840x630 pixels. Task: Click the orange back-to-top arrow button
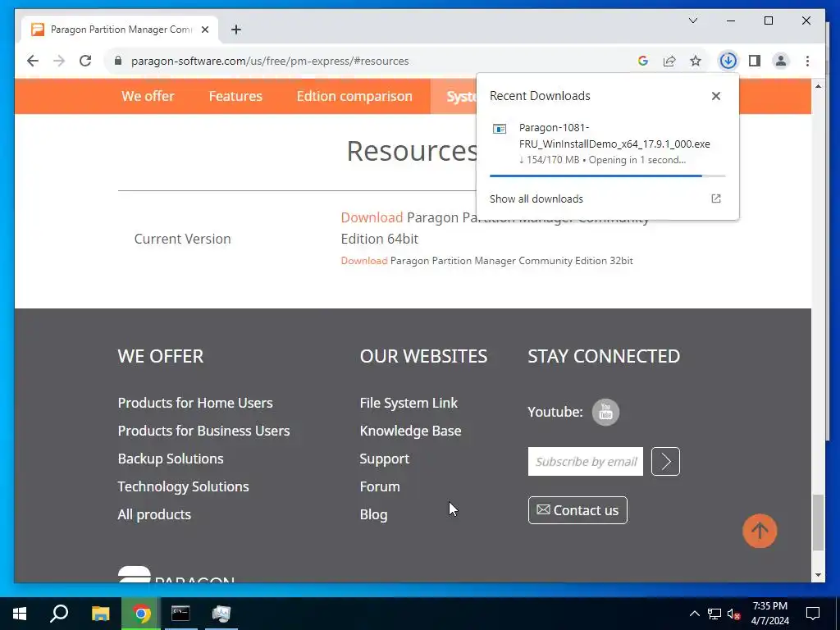[760, 531]
